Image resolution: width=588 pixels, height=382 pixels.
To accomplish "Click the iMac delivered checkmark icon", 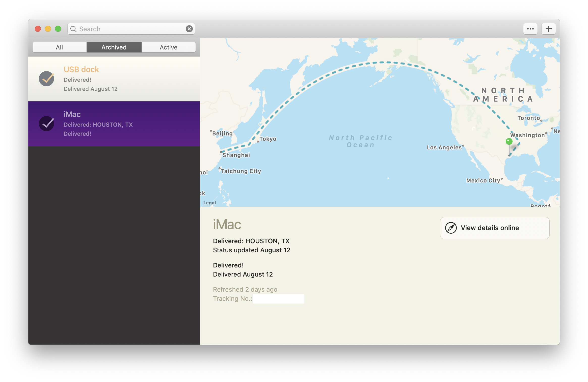I will tap(47, 124).
